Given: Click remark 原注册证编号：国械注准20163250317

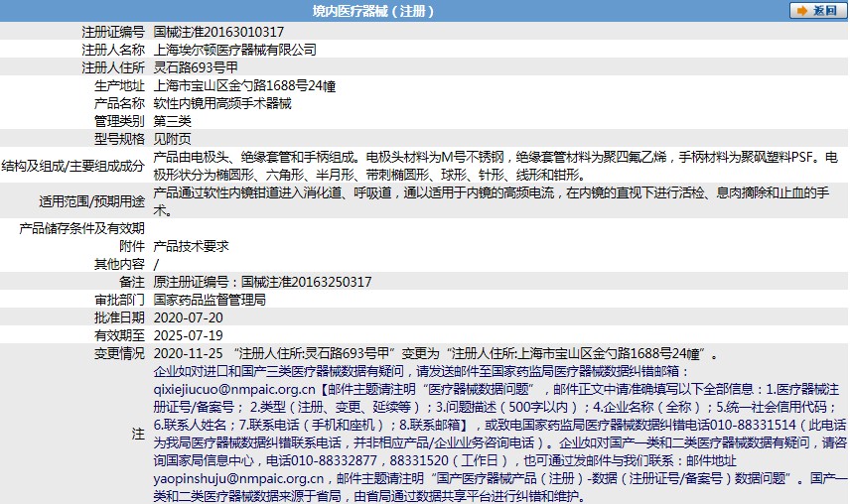Looking at the screenshot, I should [x=262, y=282].
